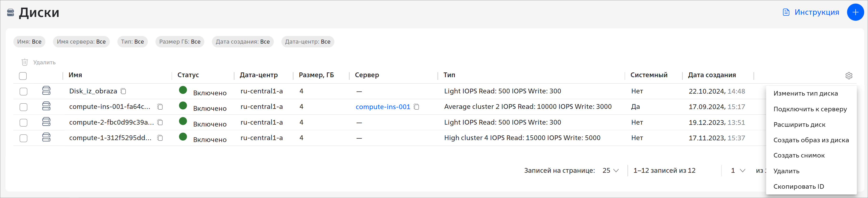The image size is (868, 198).
Task: Click the disk icon in Disk_iz_obraza row
Action: coord(46,91)
